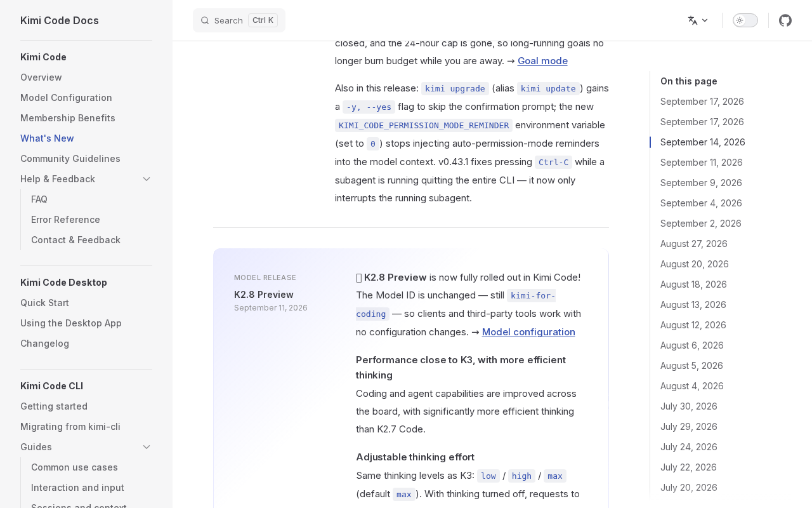Jump to August 18, 2026 entry
This screenshot has height=508, width=812.
click(x=693, y=284)
